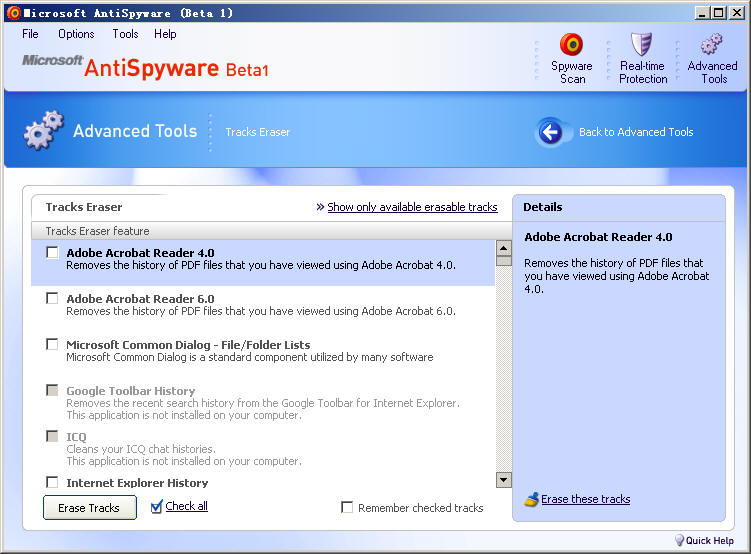The width and height of the screenshot is (751, 554).
Task: Click the Spyware Scan label
Action: click(572, 72)
